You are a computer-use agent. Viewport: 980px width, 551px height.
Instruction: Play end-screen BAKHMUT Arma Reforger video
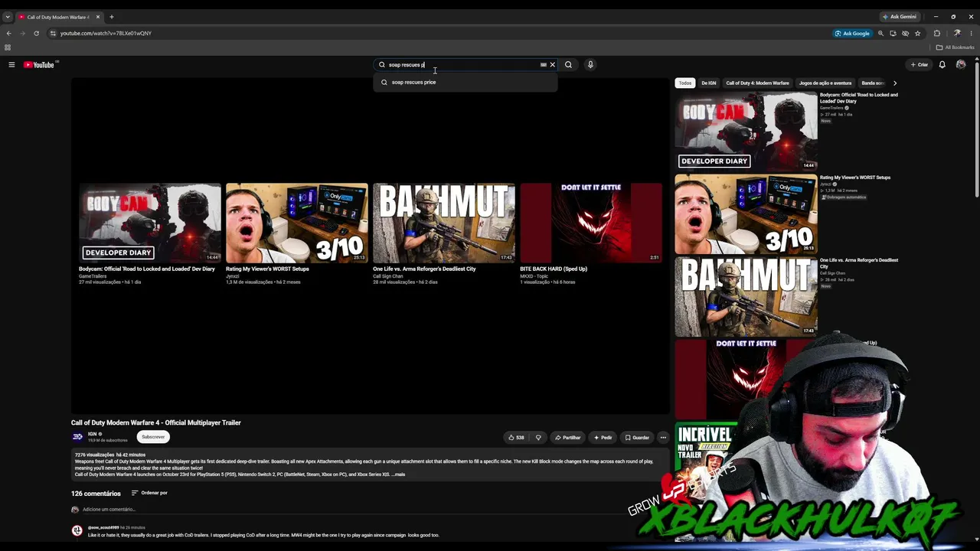[444, 223]
